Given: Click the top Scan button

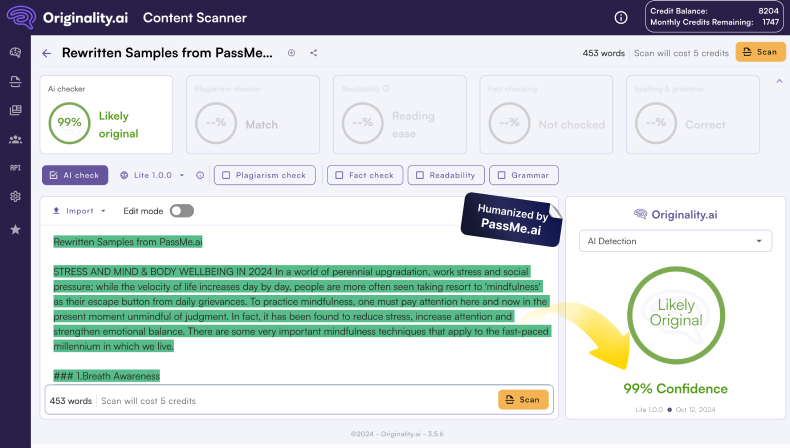Looking at the screenshot, I should click(x=760, y=52).
